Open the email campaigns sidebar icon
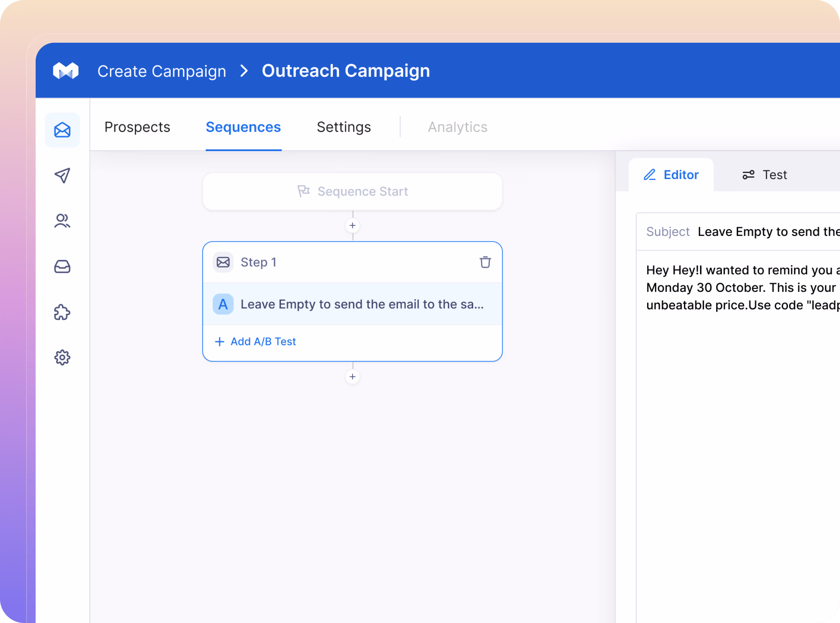 coord(62,130)
